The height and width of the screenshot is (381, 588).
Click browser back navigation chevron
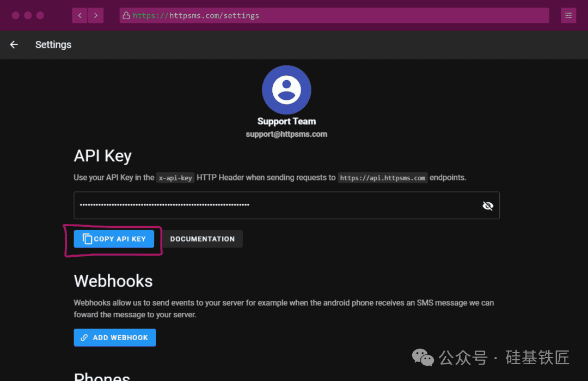tap(80, 15)
